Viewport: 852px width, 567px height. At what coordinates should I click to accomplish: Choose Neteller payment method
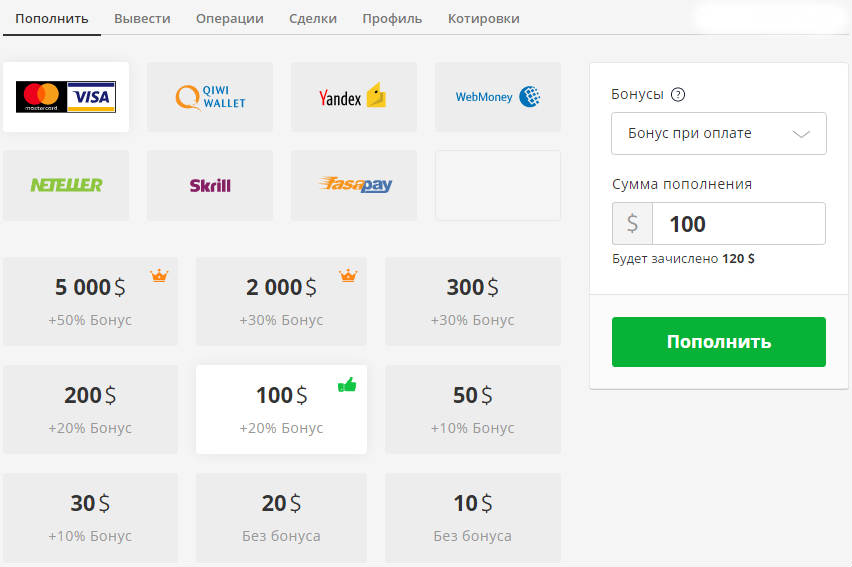(x=66, y=185)
